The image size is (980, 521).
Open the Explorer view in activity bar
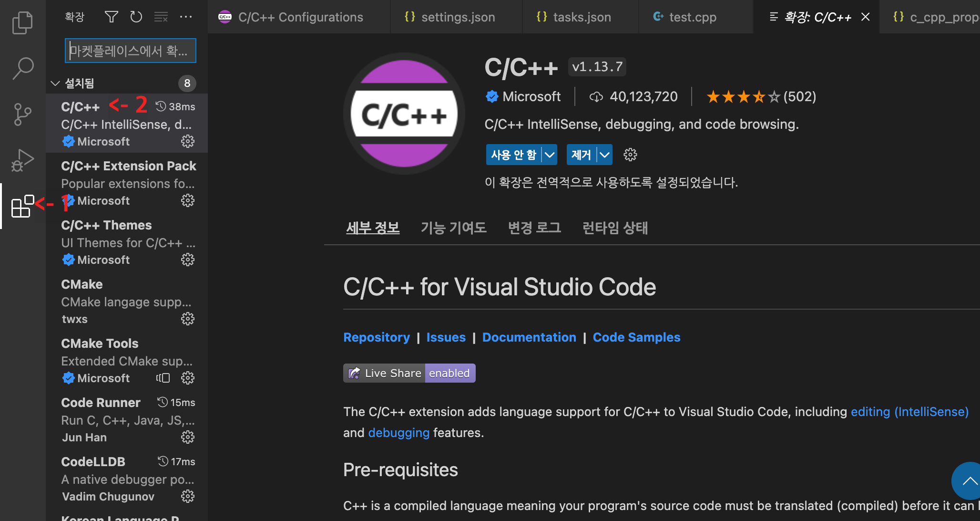(x=22, y=22)
